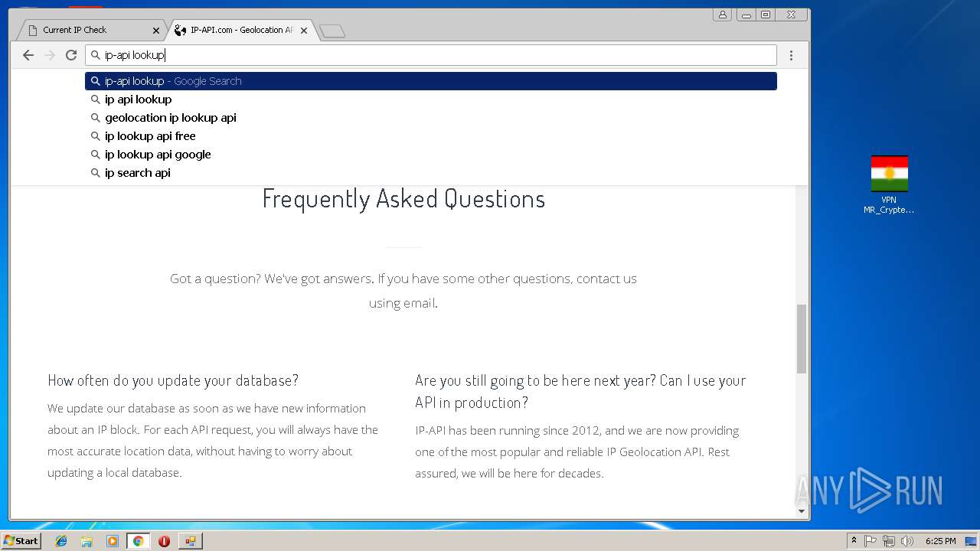Open the Opera browser taskbar icon

164,541
